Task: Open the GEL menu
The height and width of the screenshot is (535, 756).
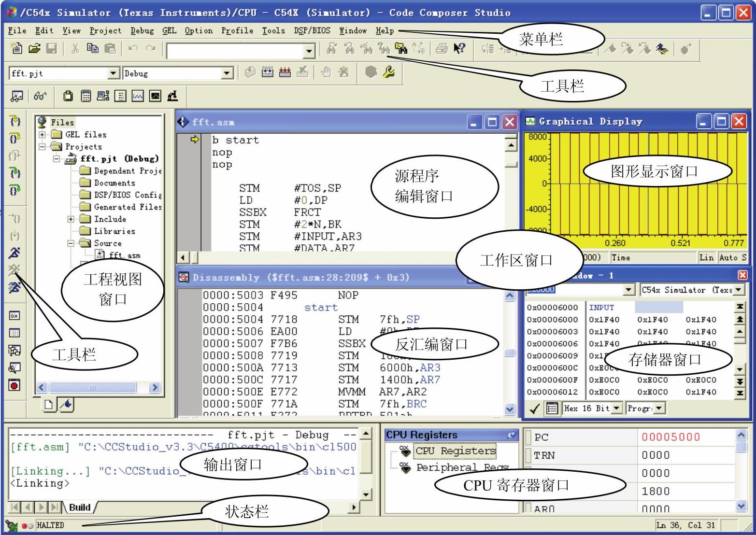Action: tap(170, 30)
